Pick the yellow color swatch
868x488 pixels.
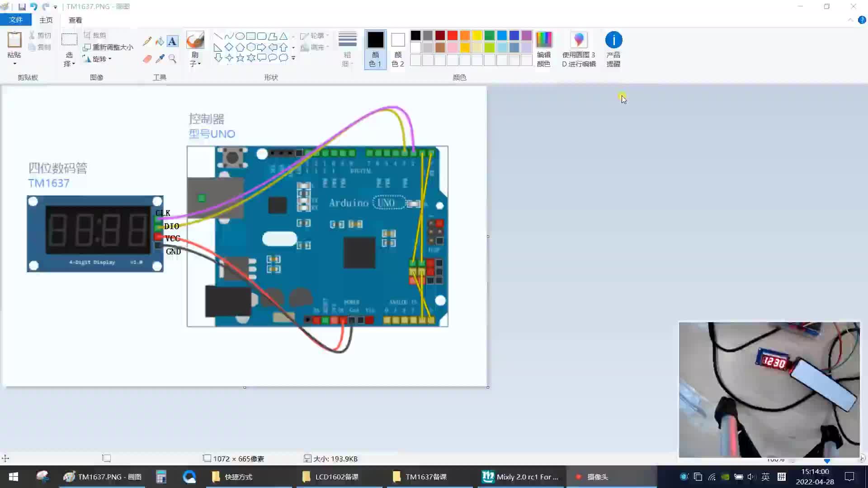(x=477, y=35)
